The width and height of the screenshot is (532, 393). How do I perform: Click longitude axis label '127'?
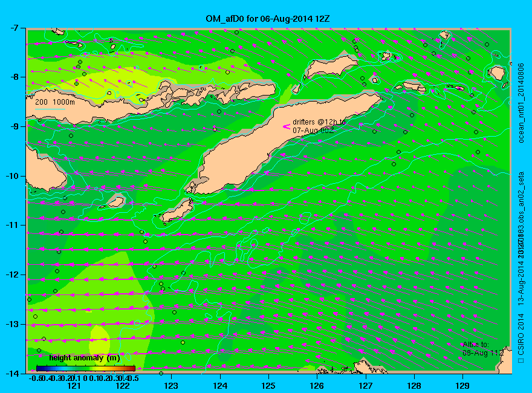(x=365, y=386)
